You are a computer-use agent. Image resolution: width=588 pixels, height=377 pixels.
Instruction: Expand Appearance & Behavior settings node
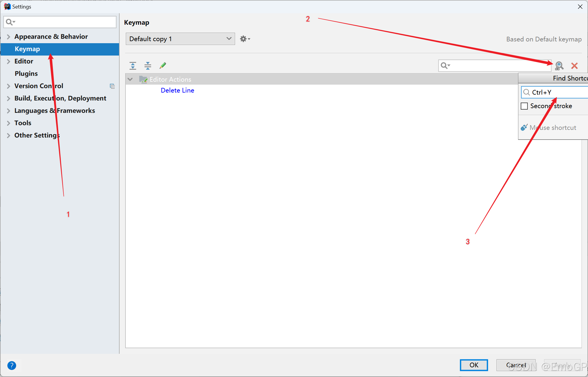click(x=9, y=37)
